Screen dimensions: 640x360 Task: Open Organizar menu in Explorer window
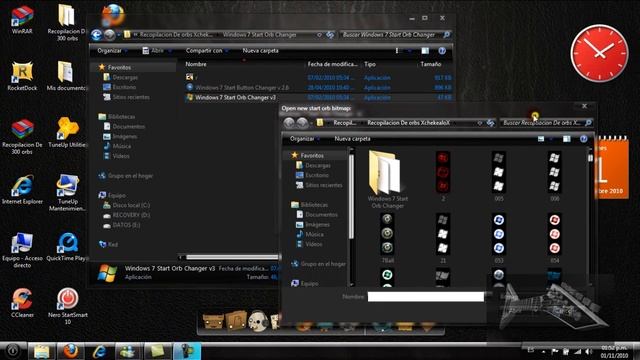coord(112,51)
